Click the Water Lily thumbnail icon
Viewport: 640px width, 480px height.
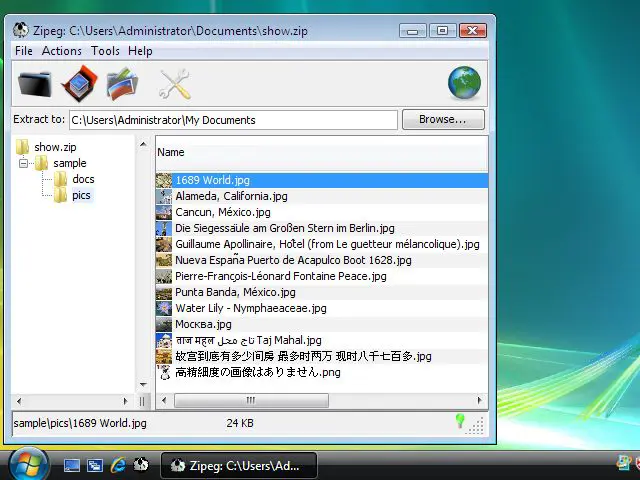pyautogui.click(x=164, y=308)
